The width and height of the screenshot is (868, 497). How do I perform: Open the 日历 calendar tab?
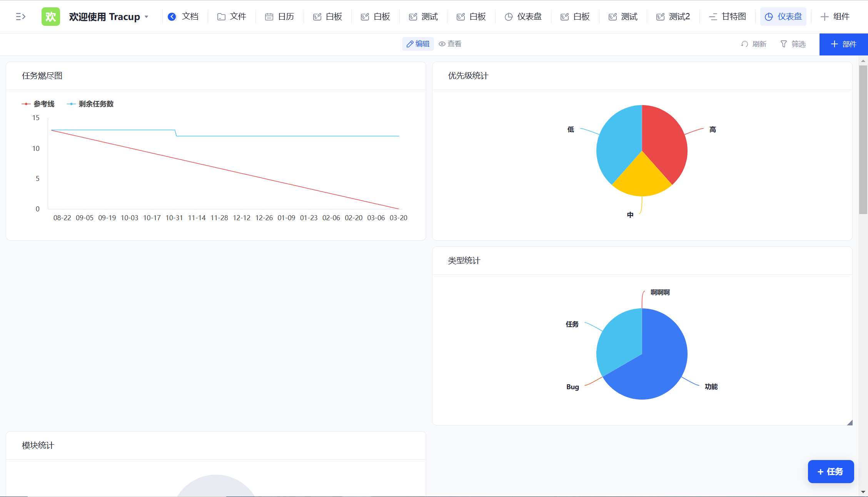coord(280,17)
